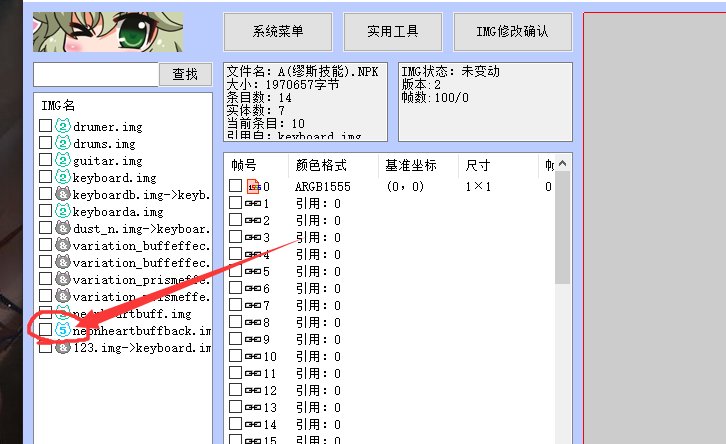Open the 实用工具 utilities menu
This screenshot has height=444, width=726.
coord(392,31)
